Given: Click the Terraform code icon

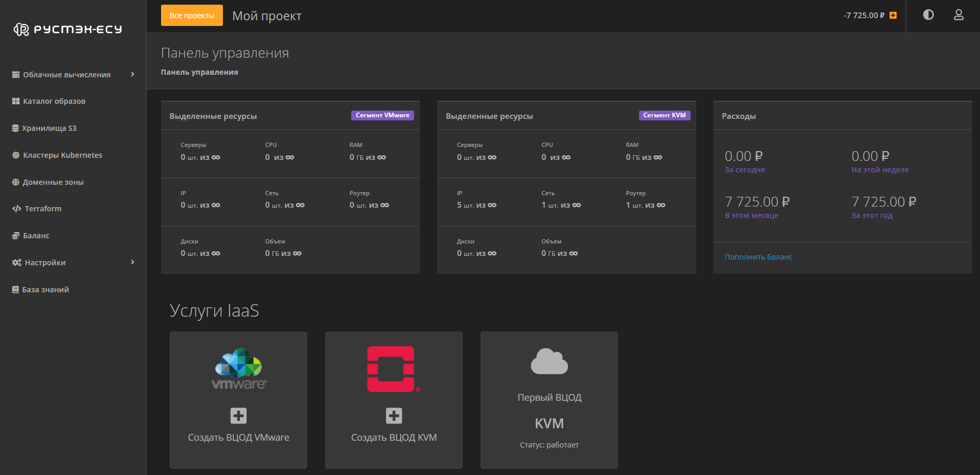Looking at the screenshot, I should point(17,209).
